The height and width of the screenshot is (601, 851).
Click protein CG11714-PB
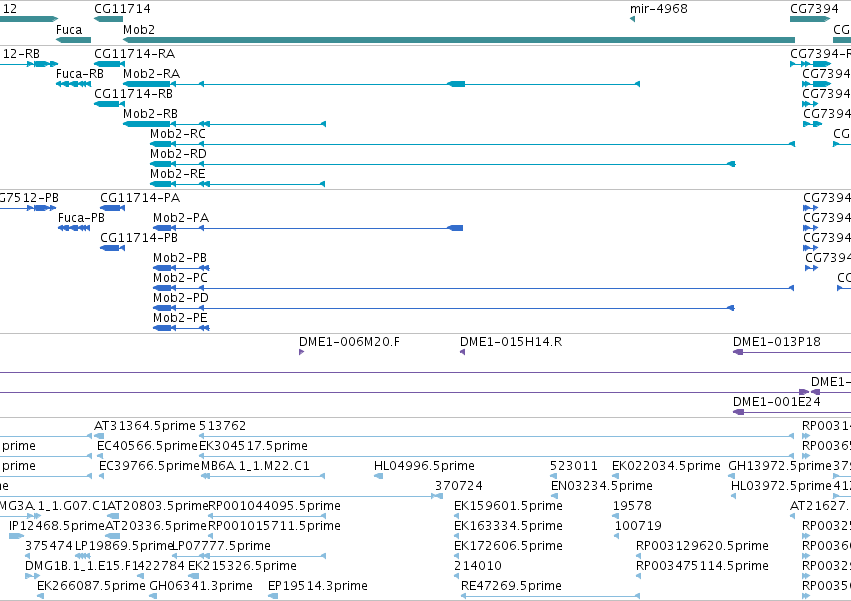[112, 248]
